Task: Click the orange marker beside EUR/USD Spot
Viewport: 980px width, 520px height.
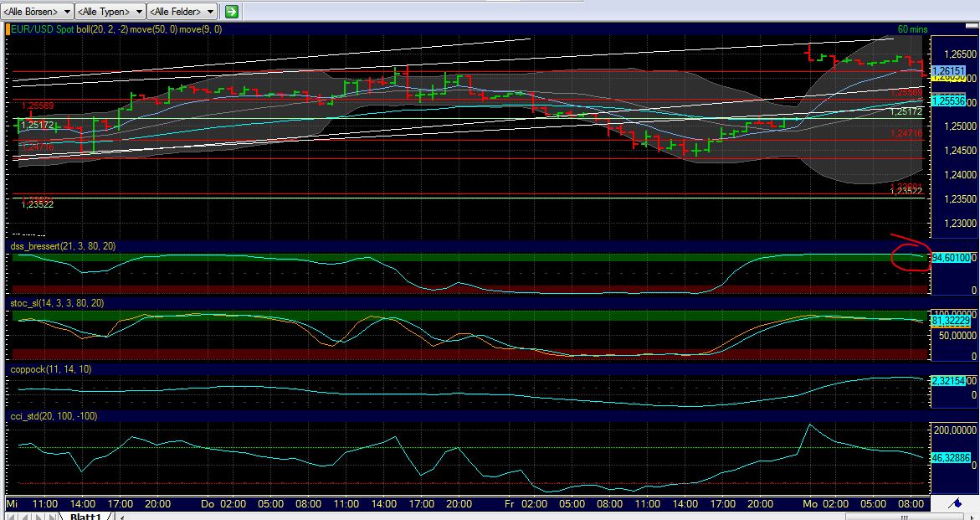Action: [x=8, y=28]
